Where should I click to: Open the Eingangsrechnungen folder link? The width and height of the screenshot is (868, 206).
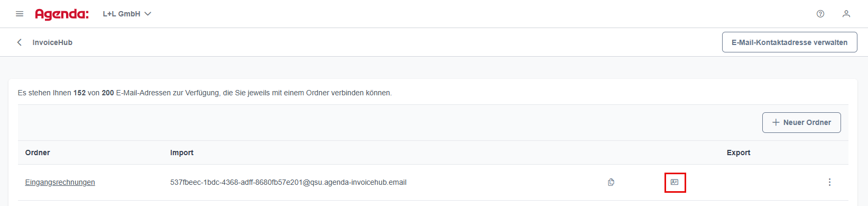pyautogui.click(x=60, y=182)
